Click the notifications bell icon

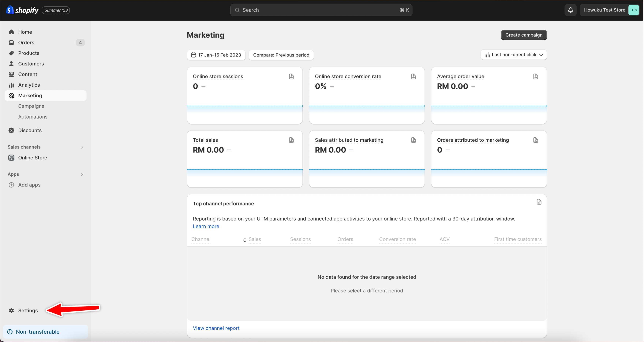[570, 10]
